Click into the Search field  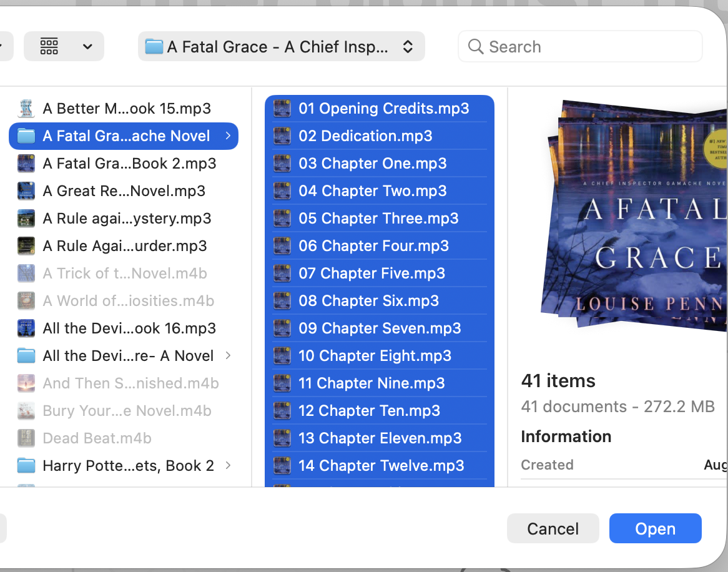tap(581, 46)
